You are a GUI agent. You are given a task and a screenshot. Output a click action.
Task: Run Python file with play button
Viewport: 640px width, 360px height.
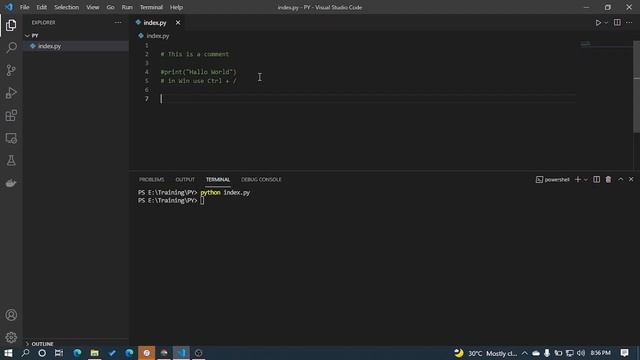coord(598,23)
